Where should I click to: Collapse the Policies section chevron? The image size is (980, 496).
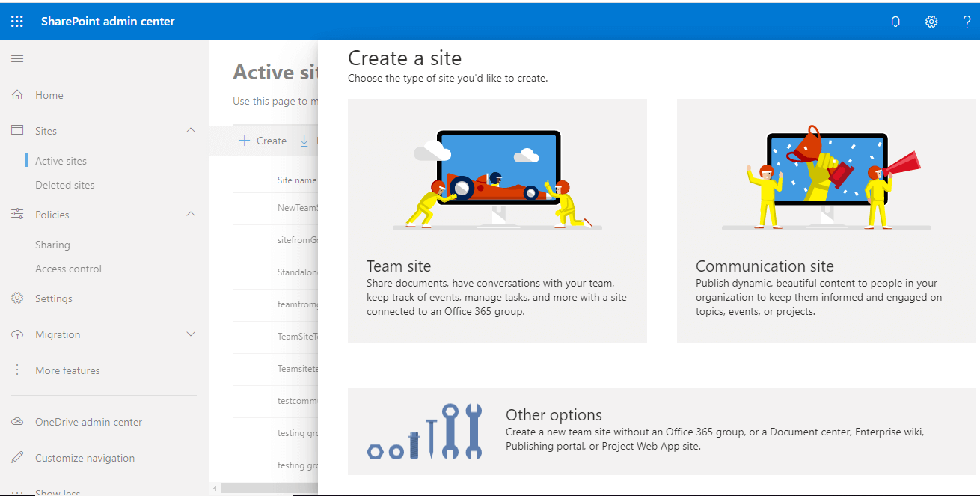coord(191,214)
